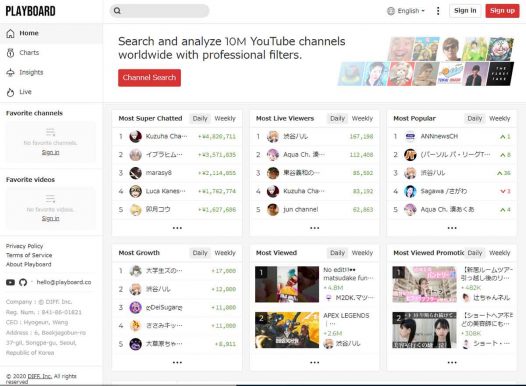Switch Most Live Viewers to Weekly

362,118
